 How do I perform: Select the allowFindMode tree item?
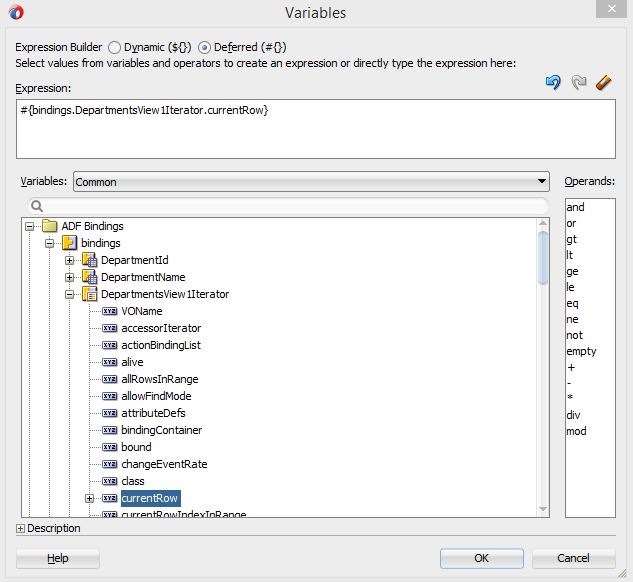[x=156, y=396]
